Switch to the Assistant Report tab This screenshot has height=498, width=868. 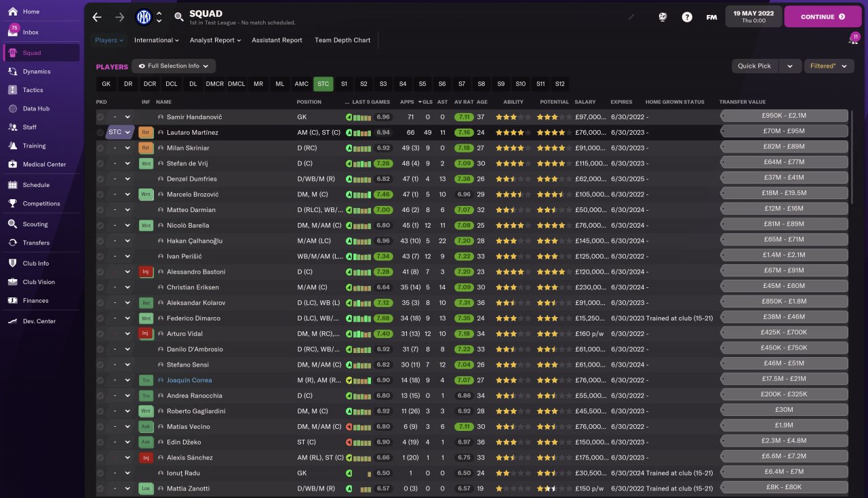point(277,40)
